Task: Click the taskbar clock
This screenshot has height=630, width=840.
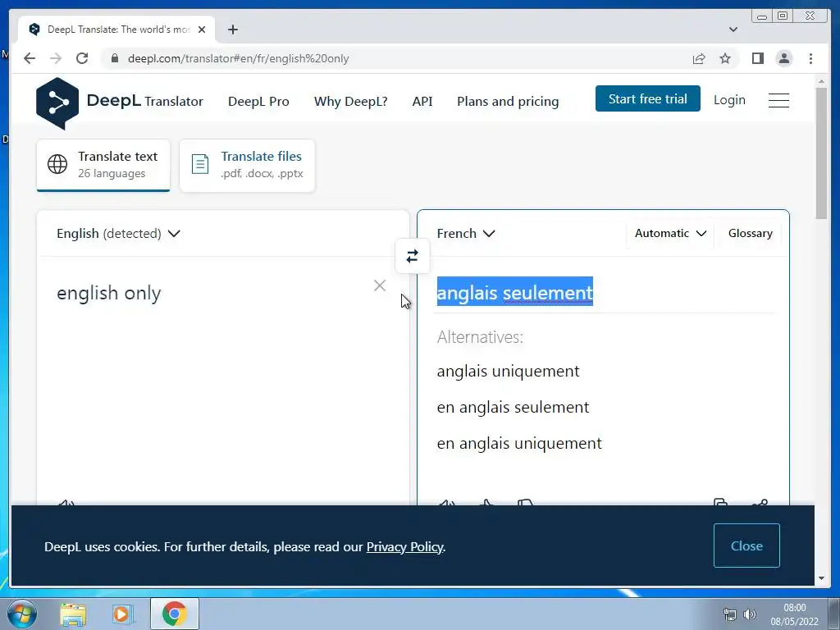Action: 794,614
